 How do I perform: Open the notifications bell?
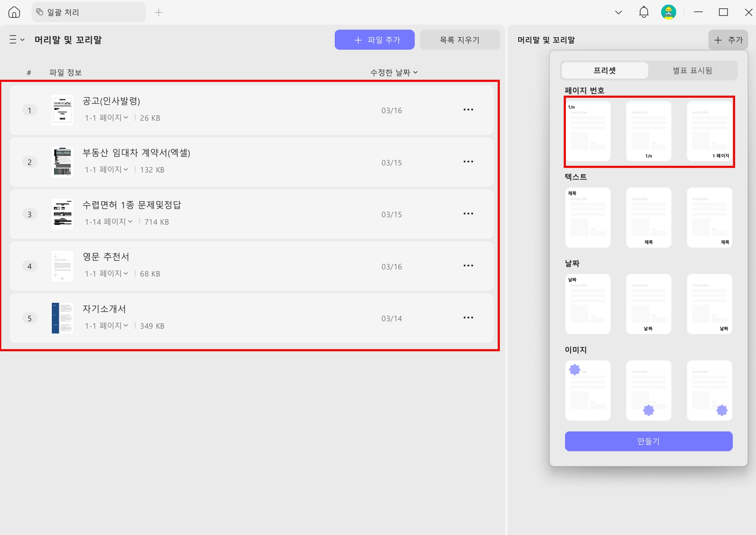pyautogui.click(x=644, y=12)
